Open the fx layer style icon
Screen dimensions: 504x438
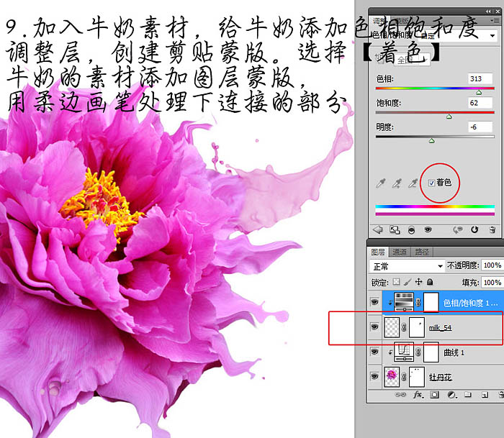[x=417, y=396]
